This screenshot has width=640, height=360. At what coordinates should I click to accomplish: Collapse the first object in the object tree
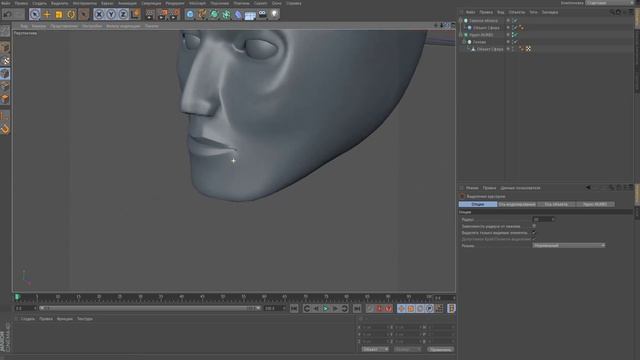click(x=461, y=20)
